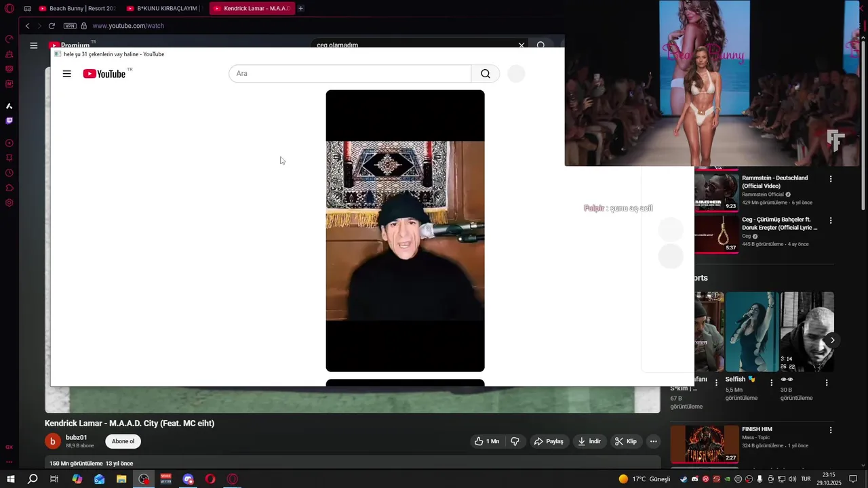Viewport: 868px width, 488px height.
Task: Open the bubz01 channel avatar
Action: click(x=53, y=441)
